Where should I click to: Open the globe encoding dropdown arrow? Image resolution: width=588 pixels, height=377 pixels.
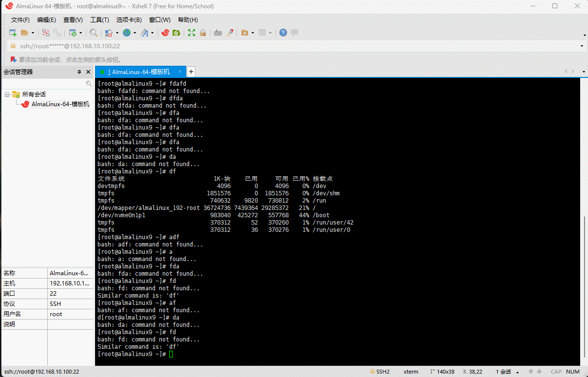click(135, 33)
